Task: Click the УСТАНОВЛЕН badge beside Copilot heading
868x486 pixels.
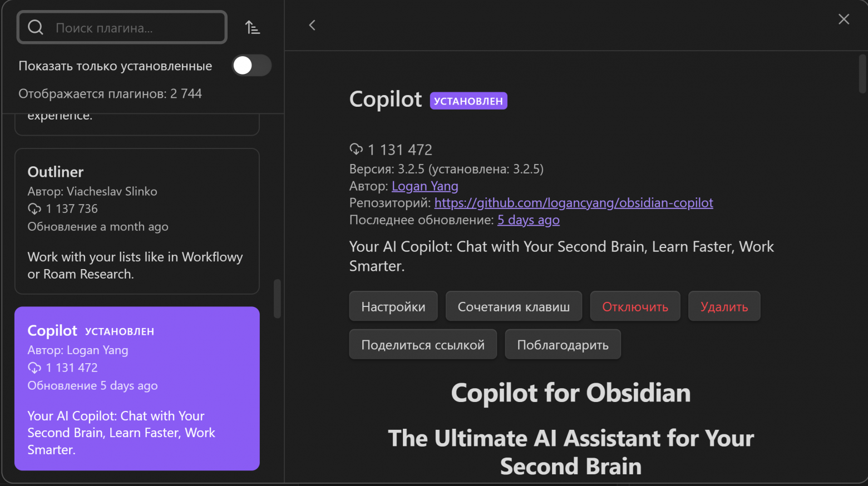Action: click(468, 101)
